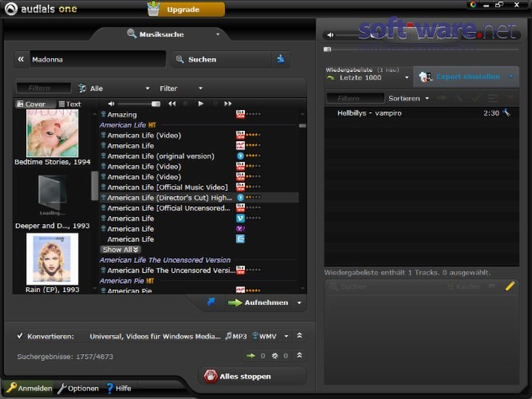Select American Life [Official Uncensored... row
Screen dimensions: 532x399
pos(168,208)
